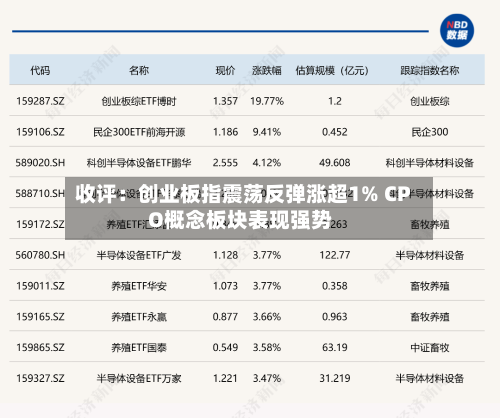
Task: Click the price 0.549
Action: [x=225, y=347]
